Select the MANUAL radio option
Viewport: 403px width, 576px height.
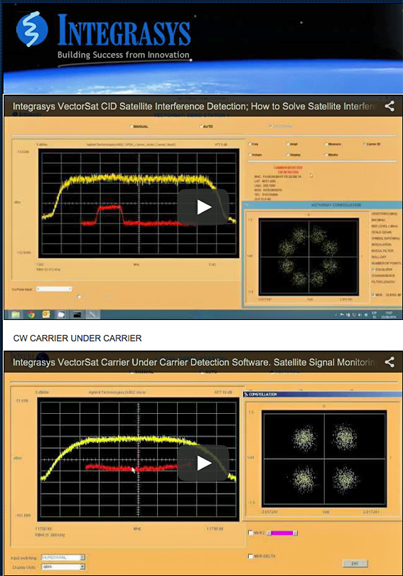click(x=139, y=126)
